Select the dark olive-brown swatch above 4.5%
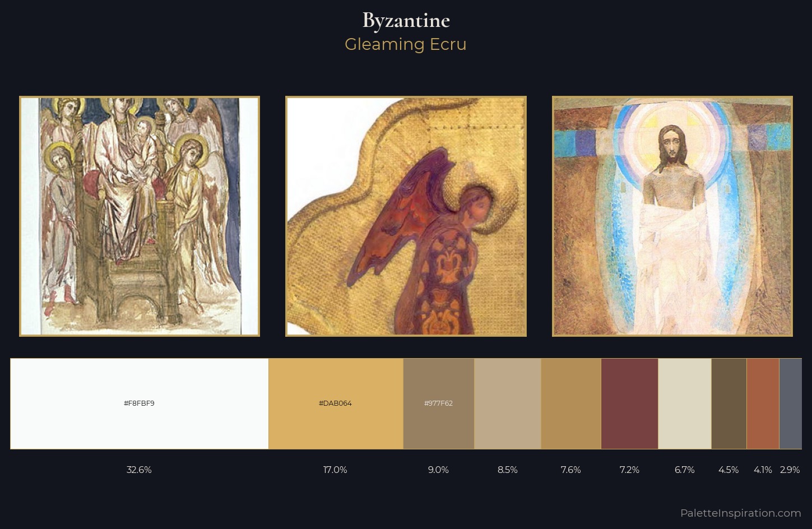The width and height of the screenshot is (812, 529). [x=729, y=403]
